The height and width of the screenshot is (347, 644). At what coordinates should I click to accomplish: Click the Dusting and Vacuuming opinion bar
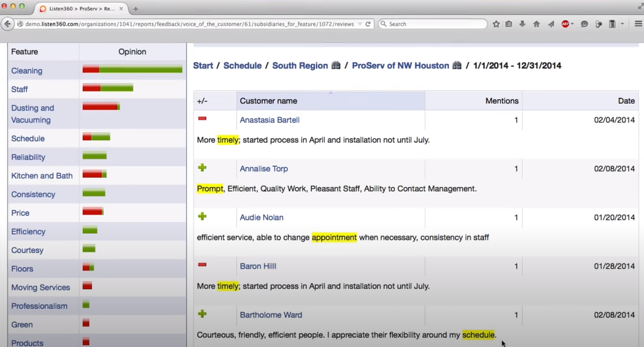[x=101, y=107]
